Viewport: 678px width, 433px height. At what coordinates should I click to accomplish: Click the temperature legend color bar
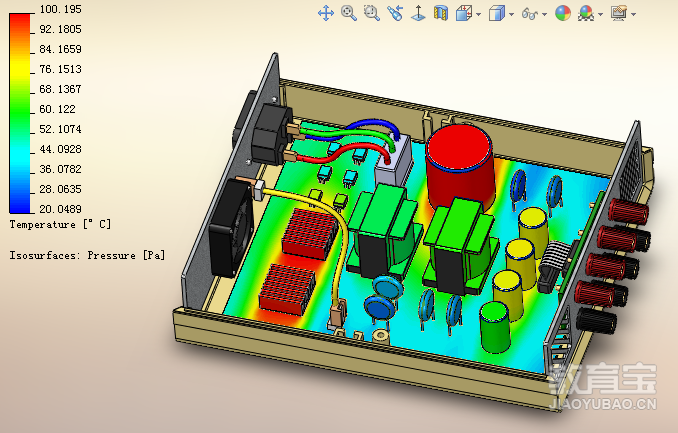tap(20, 108)
